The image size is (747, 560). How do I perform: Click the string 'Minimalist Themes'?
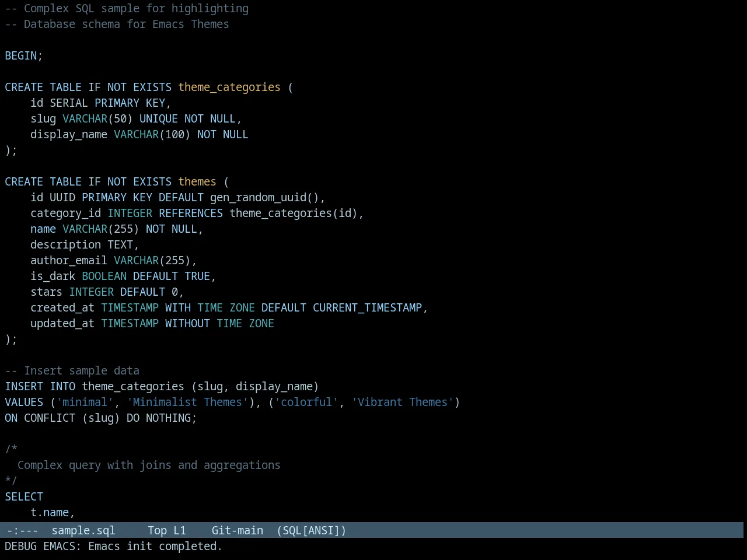187,402
